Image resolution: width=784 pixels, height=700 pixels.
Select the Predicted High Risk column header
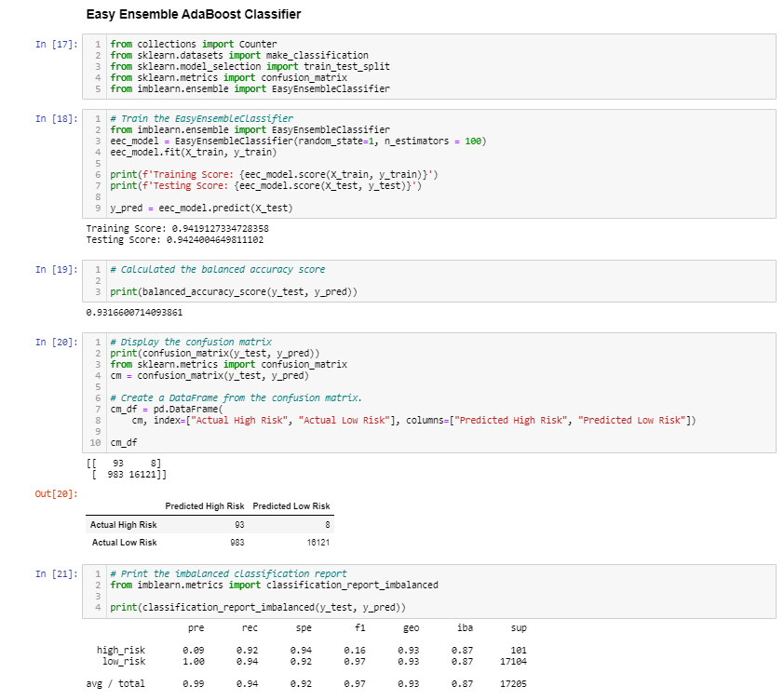(207, 506)
